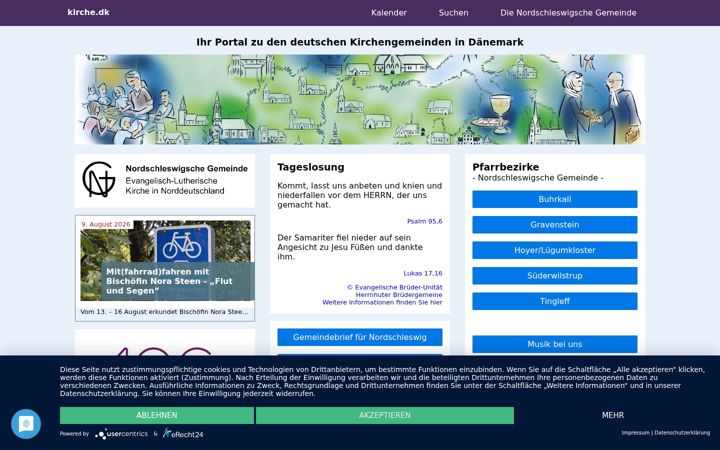The width and height of the screenshot is (720, 450).
Task: Select the Hoyer/Lügumkloster parish button
Action: click(555, 250)
